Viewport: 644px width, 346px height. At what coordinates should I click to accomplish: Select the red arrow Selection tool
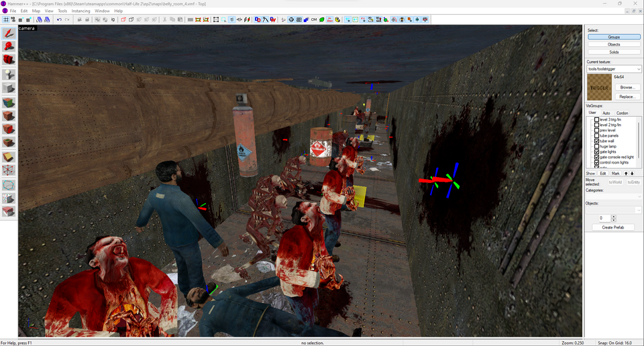[x=9, y=33]
